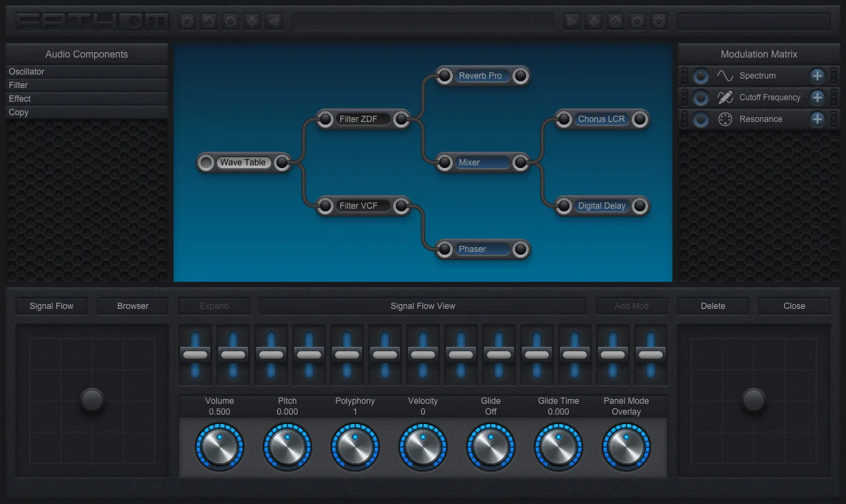The width and height of the screenshot is (846, 504).
Task: Click the input port of the Mixer node
Action: pyautogui.click(x=445, y=163)
